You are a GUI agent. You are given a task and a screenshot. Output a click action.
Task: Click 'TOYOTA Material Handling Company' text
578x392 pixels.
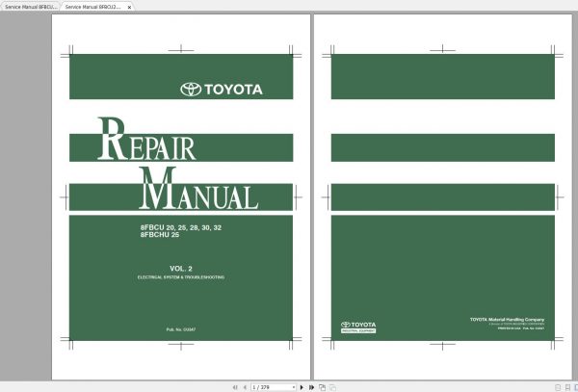coord(507,320)
